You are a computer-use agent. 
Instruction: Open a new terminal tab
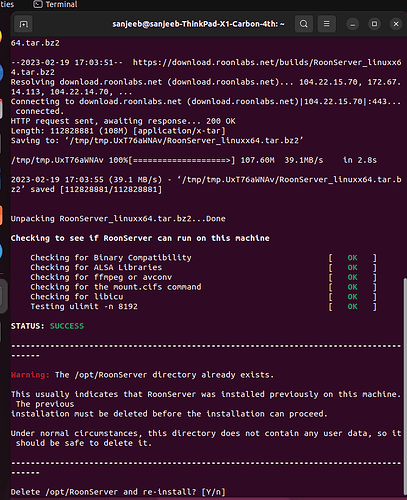[x=23, y=24]
